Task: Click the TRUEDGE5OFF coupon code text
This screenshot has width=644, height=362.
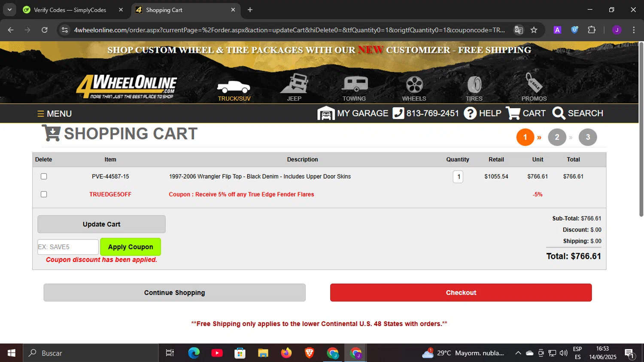Action: click(110, 195)
